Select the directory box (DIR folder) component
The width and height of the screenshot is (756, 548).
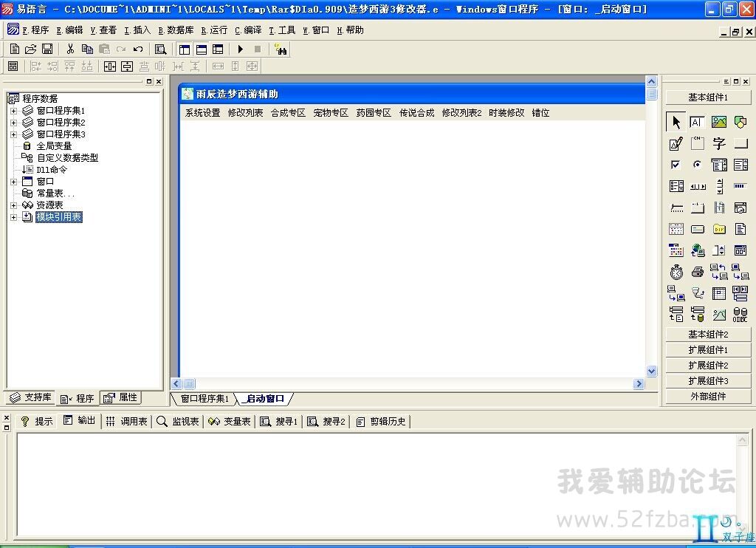click(x=719, y=229)
